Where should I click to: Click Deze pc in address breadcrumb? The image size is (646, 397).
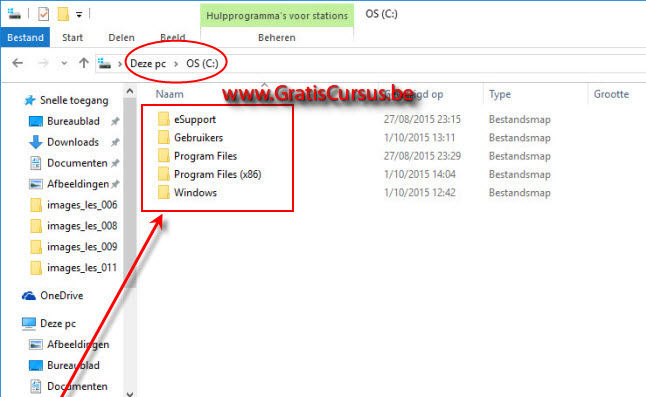point(148,63)
